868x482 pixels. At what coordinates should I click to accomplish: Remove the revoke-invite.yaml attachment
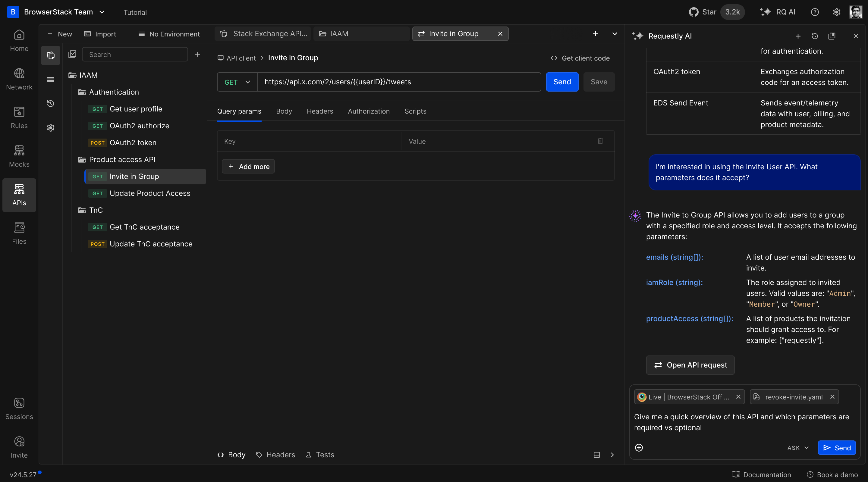click(832, 397)
